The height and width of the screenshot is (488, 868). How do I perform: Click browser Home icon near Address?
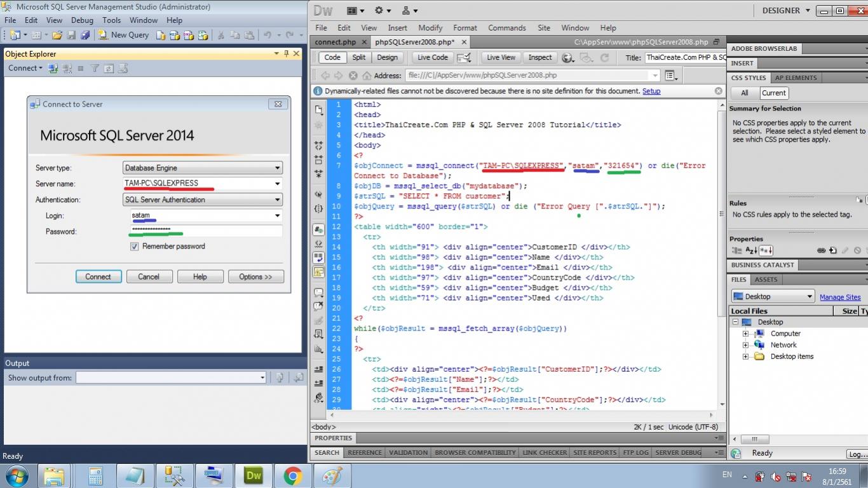367,76
